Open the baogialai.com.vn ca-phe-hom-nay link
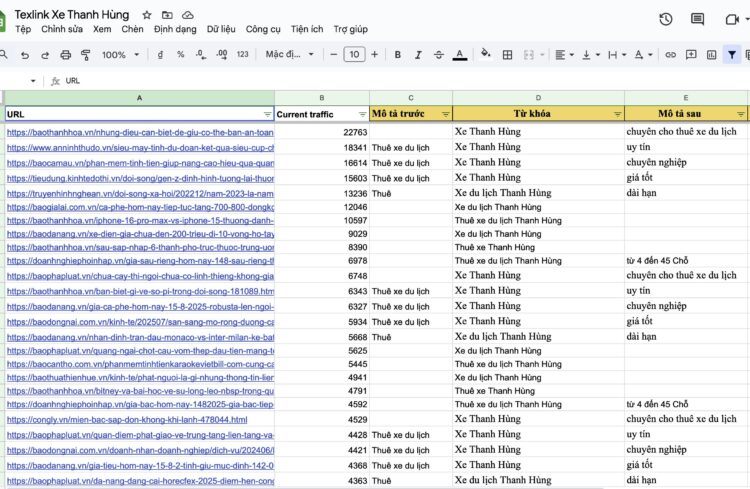Viewport: 750px width, 489px height. tap(140, 207)
